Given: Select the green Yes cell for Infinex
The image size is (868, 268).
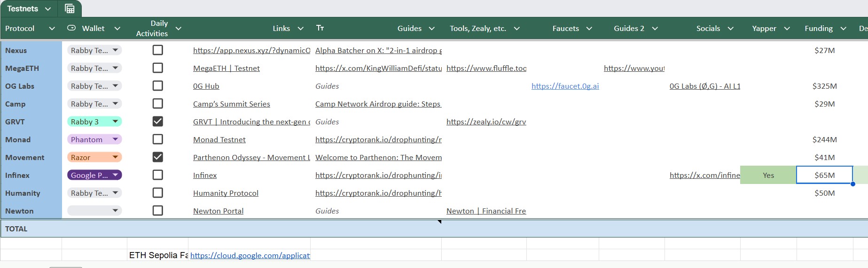Looking at the screenshot, I should coord(768,175).
